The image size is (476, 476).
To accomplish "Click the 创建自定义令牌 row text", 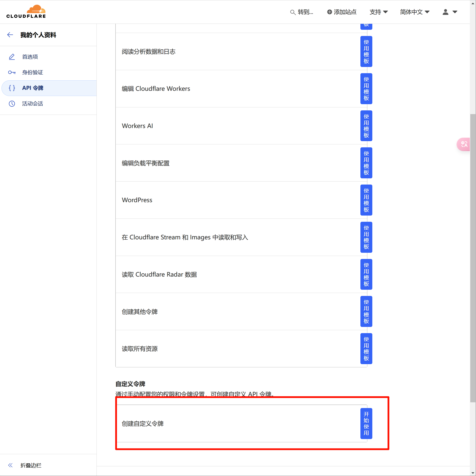I will [143, 423].
